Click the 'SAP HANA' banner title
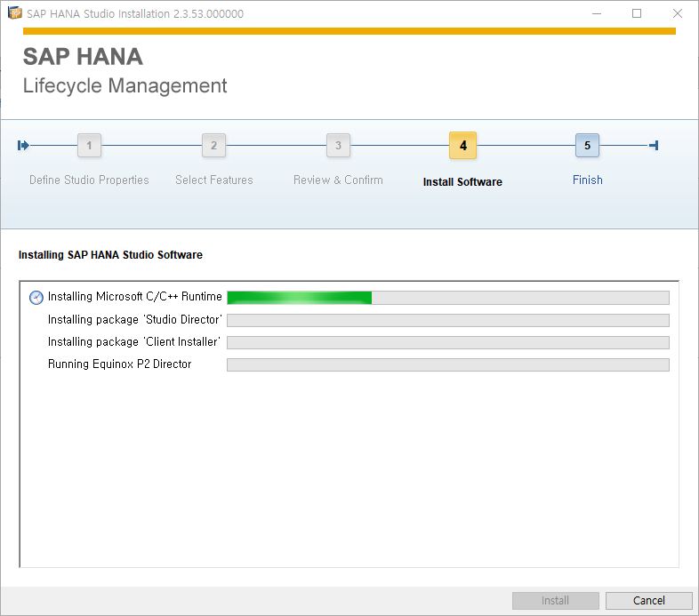 [x=83, y=57]
